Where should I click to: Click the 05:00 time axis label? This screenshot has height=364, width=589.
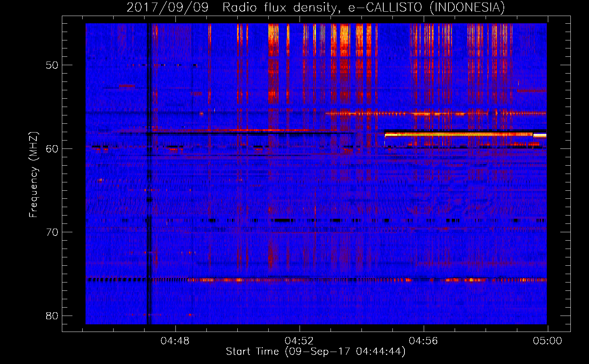[x=548, y=341]
